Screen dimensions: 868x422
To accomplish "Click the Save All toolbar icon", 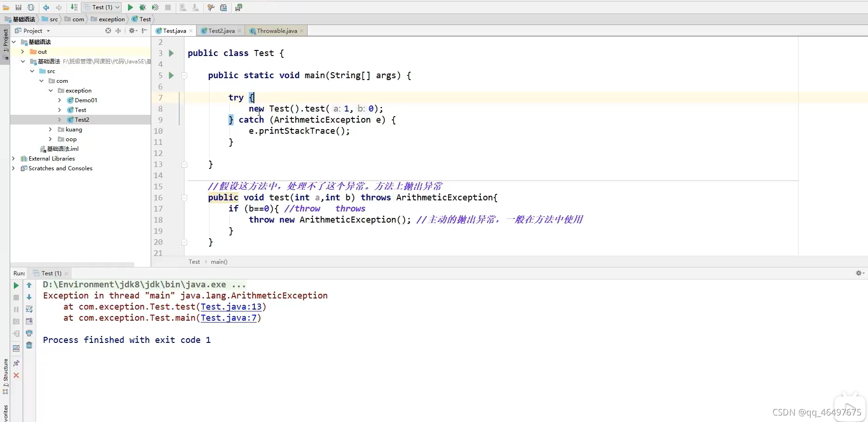I will click(x=18, y=7).
